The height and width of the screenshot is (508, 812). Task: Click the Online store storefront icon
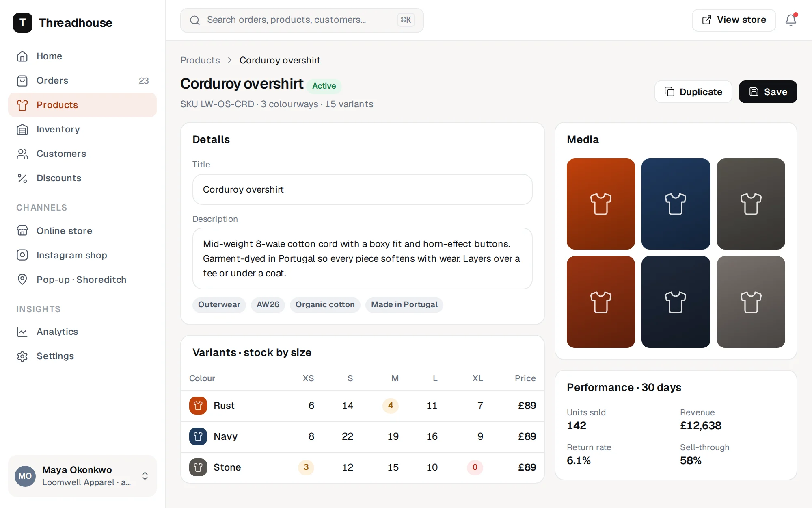(x=22, y=231)
